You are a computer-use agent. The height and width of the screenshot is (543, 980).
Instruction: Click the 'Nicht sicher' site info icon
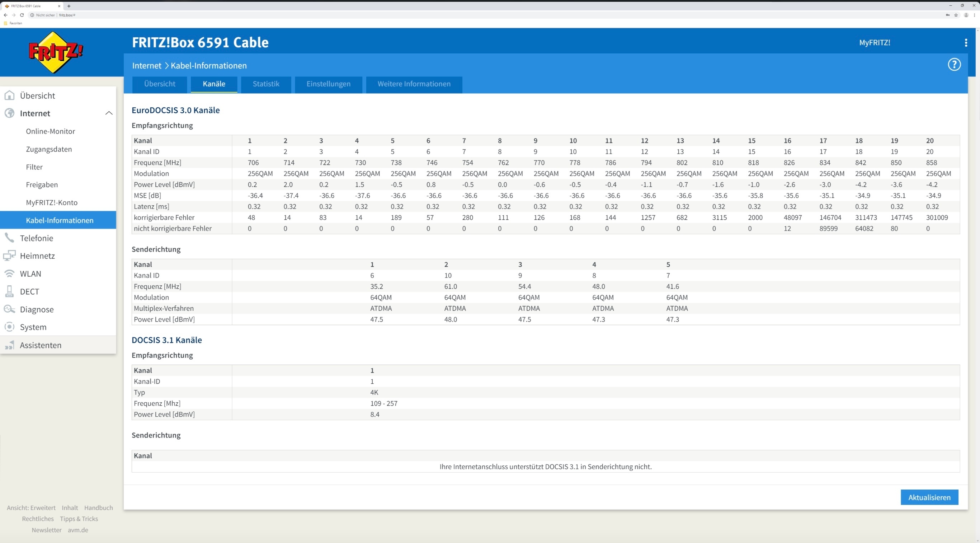[32, 15]
